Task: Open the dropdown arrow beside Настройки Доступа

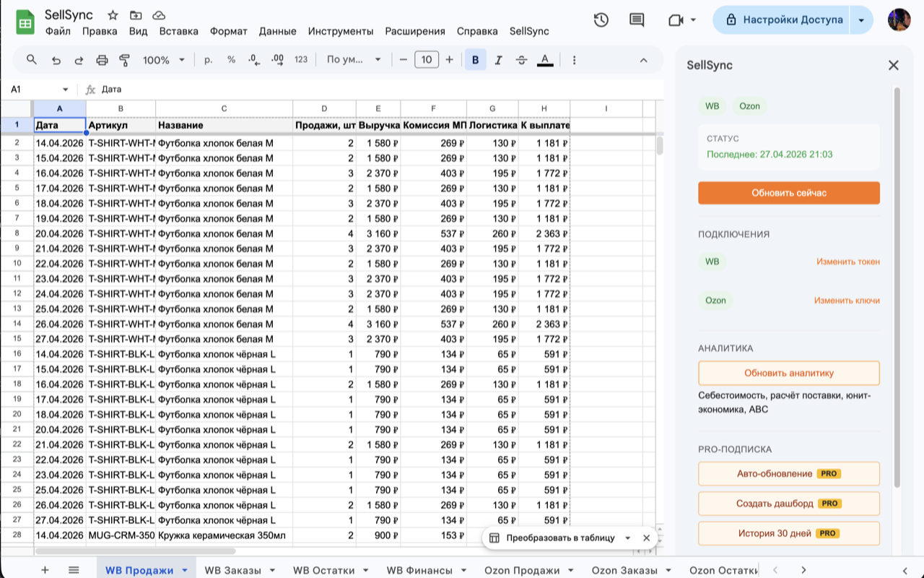Action: coord(861,20)
